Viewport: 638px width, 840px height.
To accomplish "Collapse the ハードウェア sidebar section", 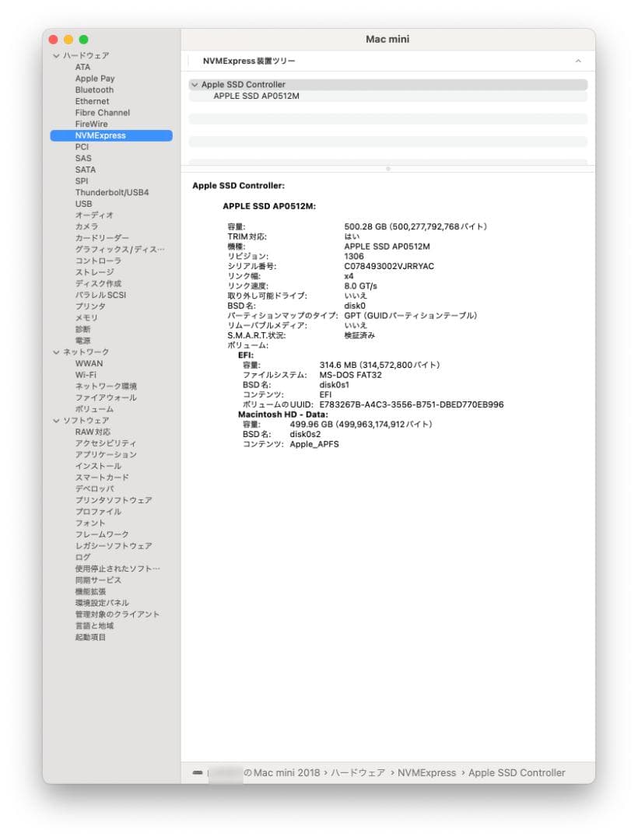I will click(55, 55).
